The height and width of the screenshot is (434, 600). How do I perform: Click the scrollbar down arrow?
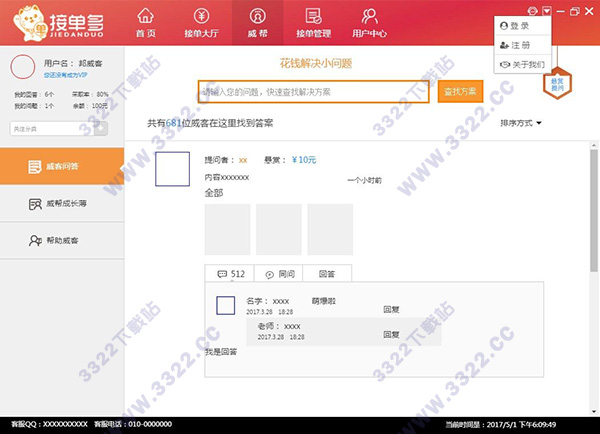[x=593, y=412]
